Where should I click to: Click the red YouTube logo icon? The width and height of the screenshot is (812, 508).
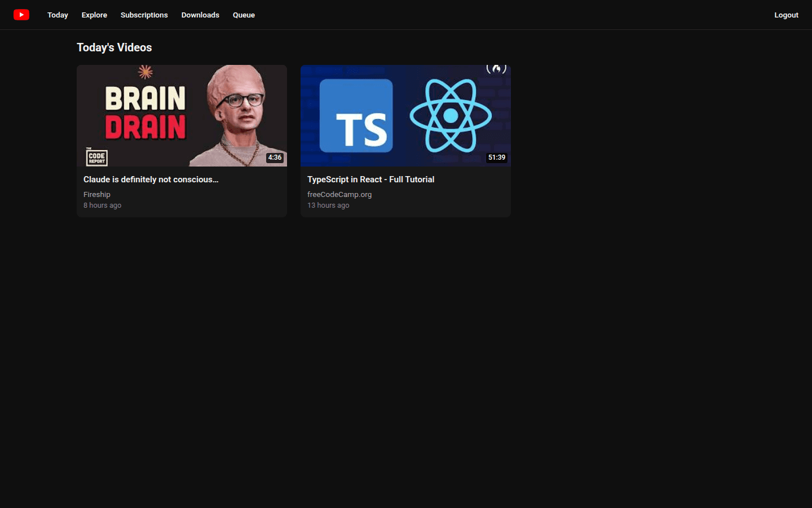21,15
